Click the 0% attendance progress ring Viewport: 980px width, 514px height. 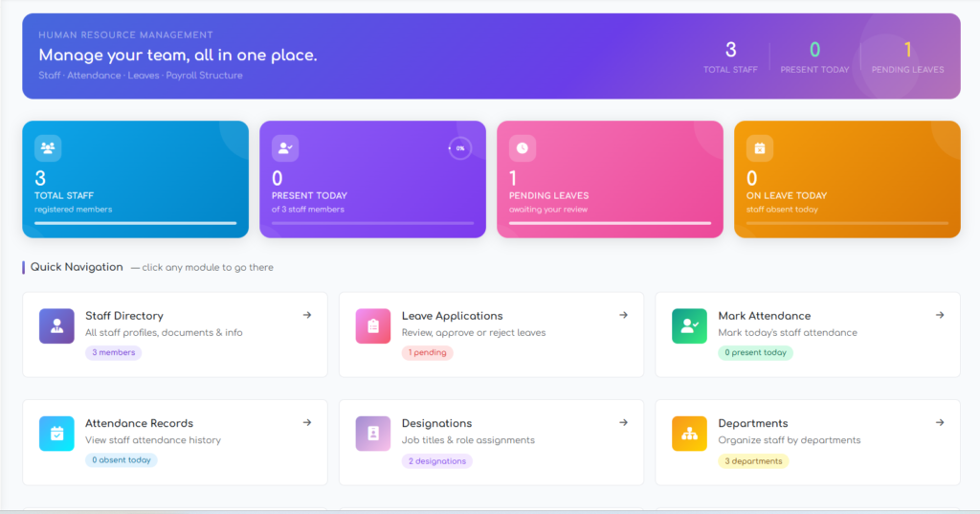[460, 148]
